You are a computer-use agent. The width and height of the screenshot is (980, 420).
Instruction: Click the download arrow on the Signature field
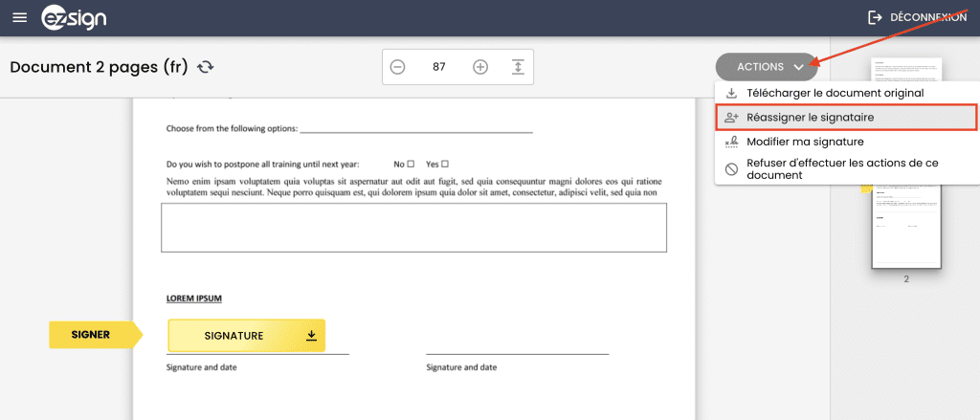click(311, 335)
